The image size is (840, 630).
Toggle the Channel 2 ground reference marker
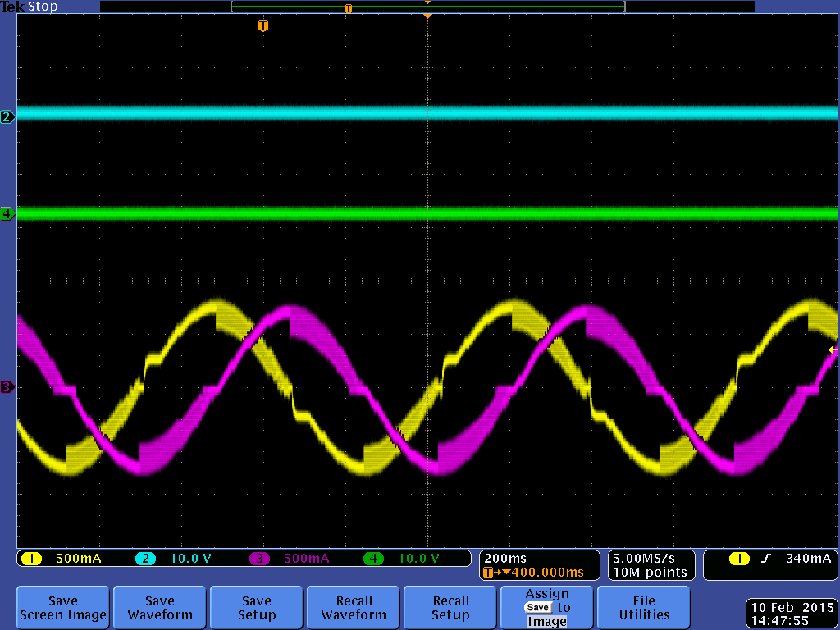[x=7, y=117]
